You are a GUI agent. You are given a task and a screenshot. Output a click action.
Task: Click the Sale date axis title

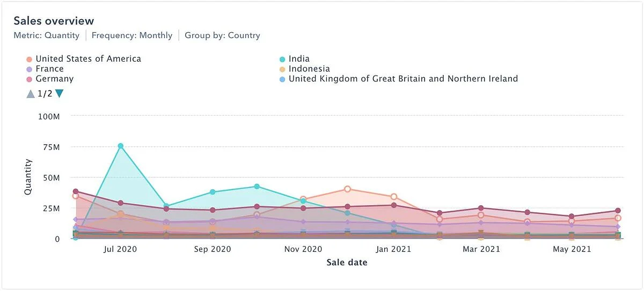click(347, 263)
